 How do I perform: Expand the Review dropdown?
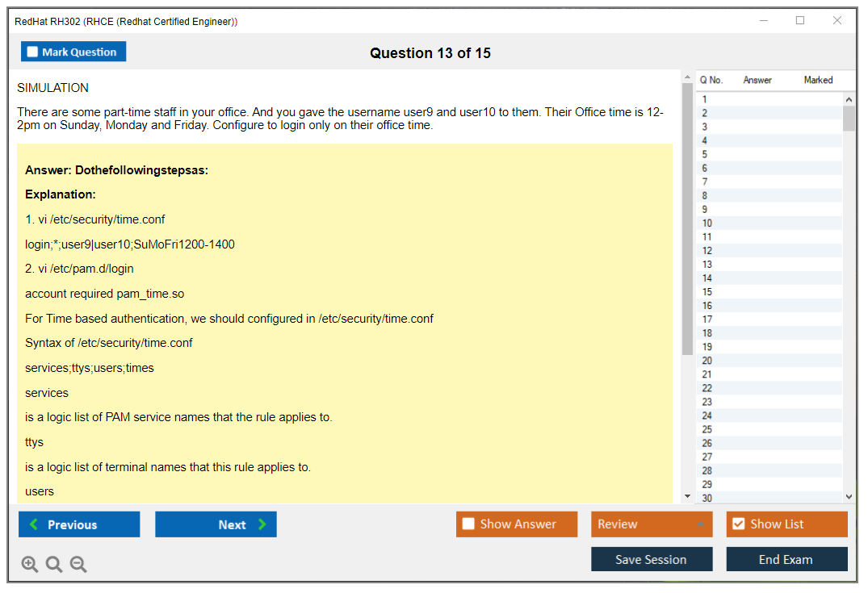pos(700,524)
